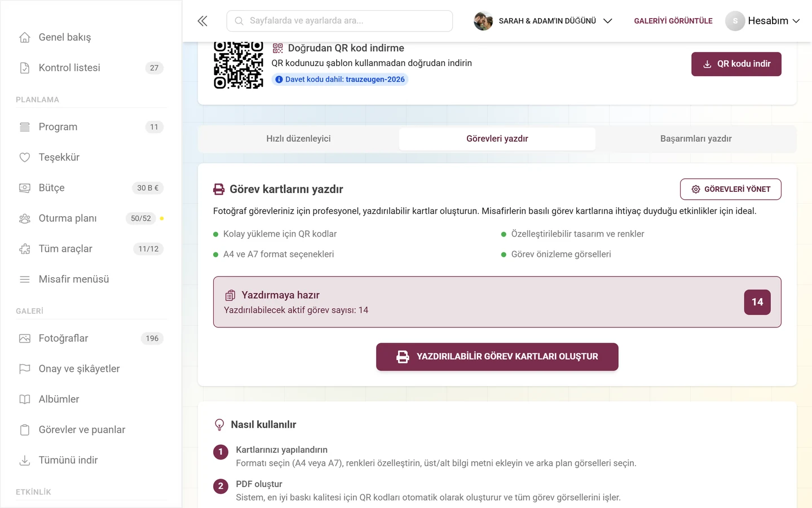
Task: Click the house icon beside Genel bakış
Action: click(25, 37)
